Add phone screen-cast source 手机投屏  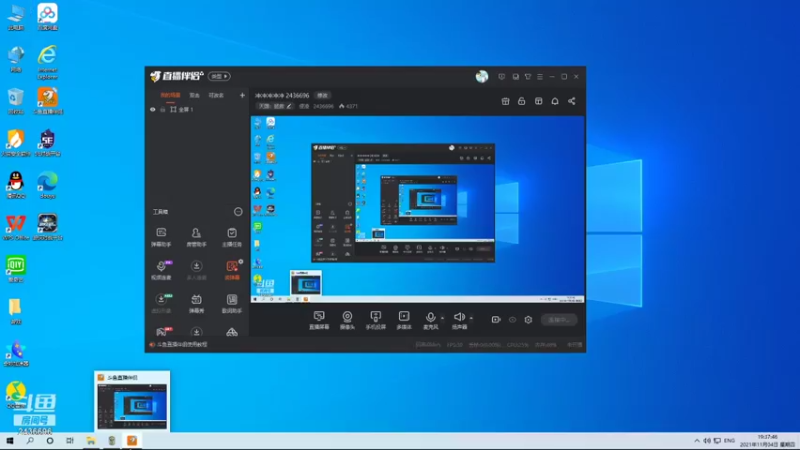[376, 320]
